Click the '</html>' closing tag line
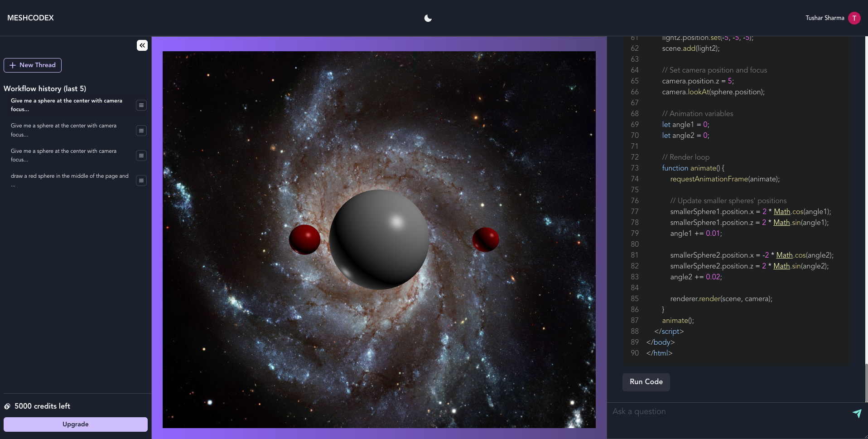 [x=659, y=353]
